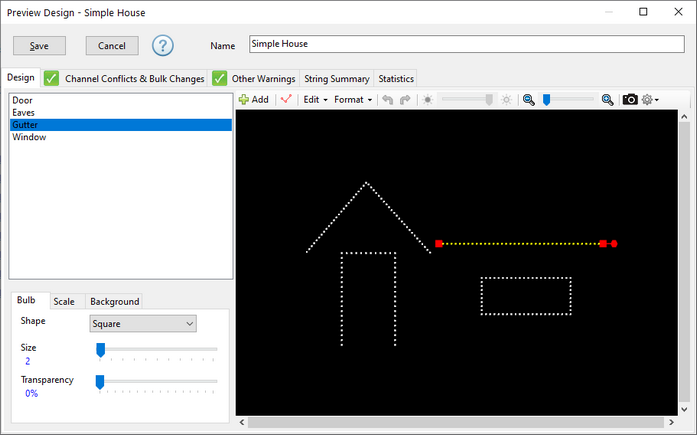The height and width of the screenshot is (435, 697).
Task: Open the gear settings dropdown
Action: tap(650, 100)
